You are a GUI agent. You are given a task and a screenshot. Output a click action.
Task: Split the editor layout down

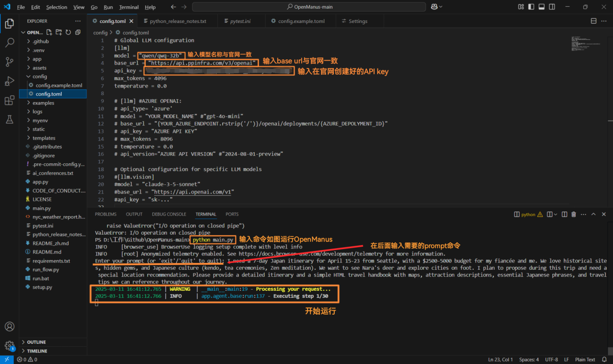pyautogui.click(x=593, y=21)
